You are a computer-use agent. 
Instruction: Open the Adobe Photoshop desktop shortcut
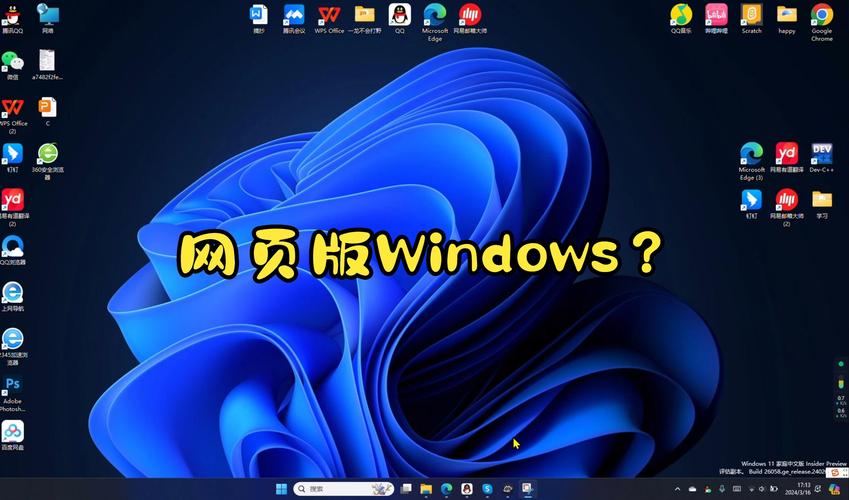[x=12, y=394]
